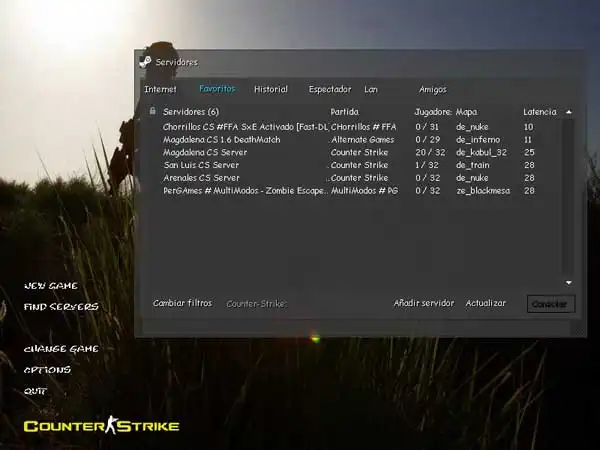Click the Añadir servidor button
This screenshot has width=600, height=450.
pyautogui.click(x=423, y=303)
